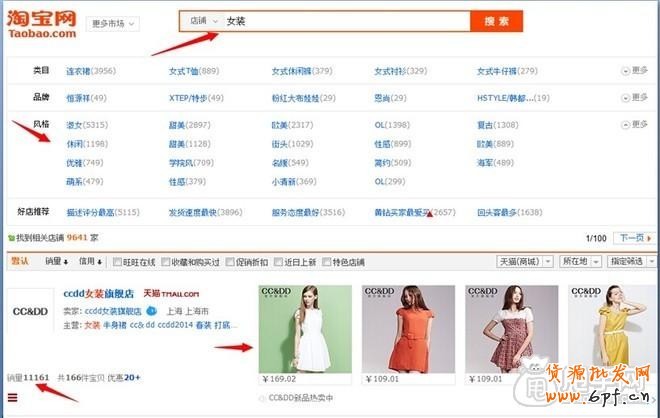Screen dimensions: 660x418
Task: Select the 默认 sort tab
Action: coord(20,261)
